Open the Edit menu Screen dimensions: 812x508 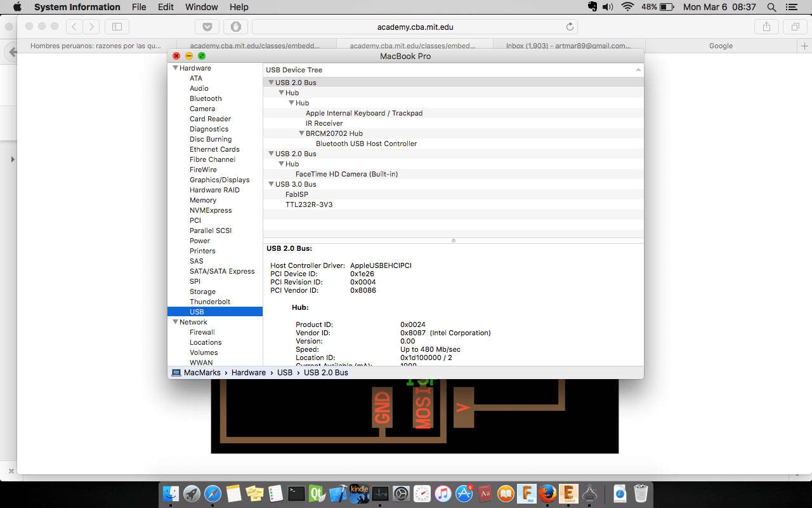click(x=166, y=7)
